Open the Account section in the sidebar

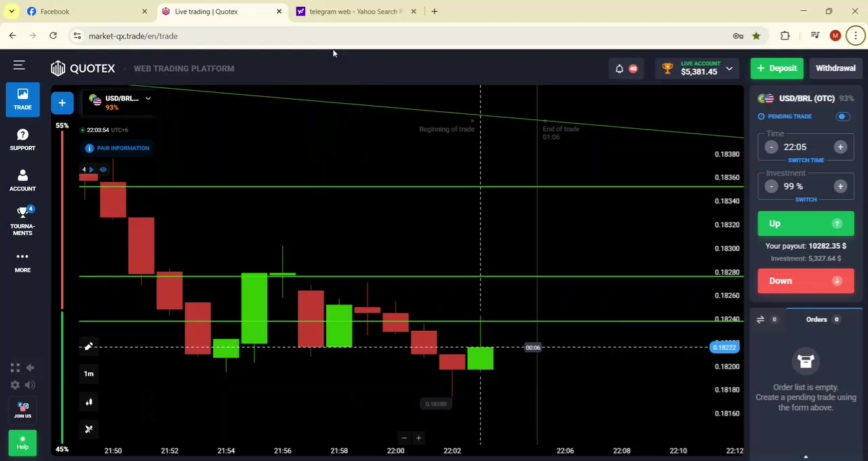pyautogui.click(x=22, y=180)
